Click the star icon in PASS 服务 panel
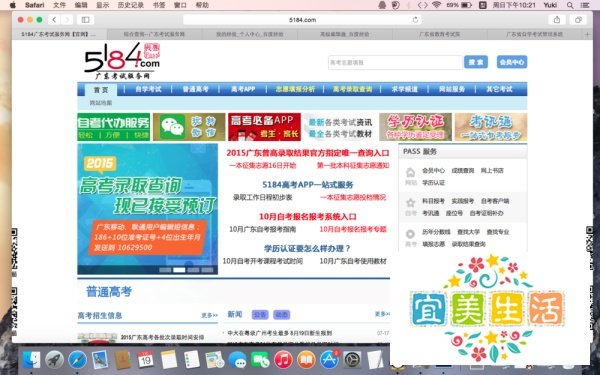The height and width of the screenshot is (375, 600). tap(410, 202)
